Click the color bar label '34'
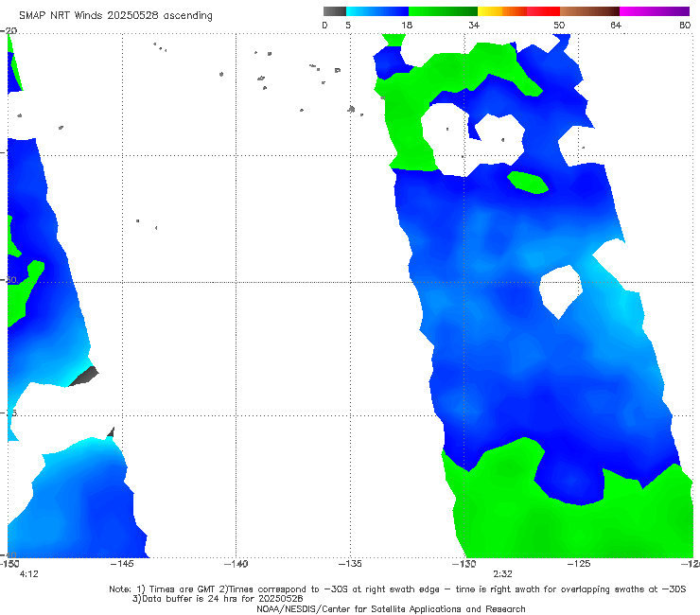700x615 pixels. (x=474, y=25)
